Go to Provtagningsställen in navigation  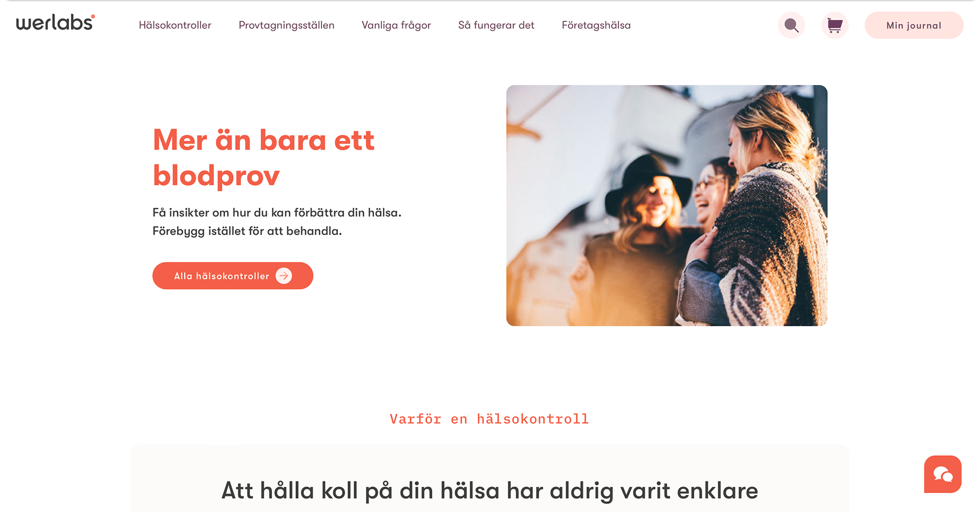click(x=286, y=26)
